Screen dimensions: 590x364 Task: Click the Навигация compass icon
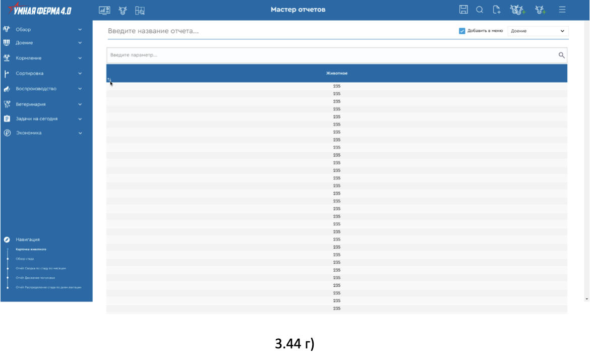point(7,239)
